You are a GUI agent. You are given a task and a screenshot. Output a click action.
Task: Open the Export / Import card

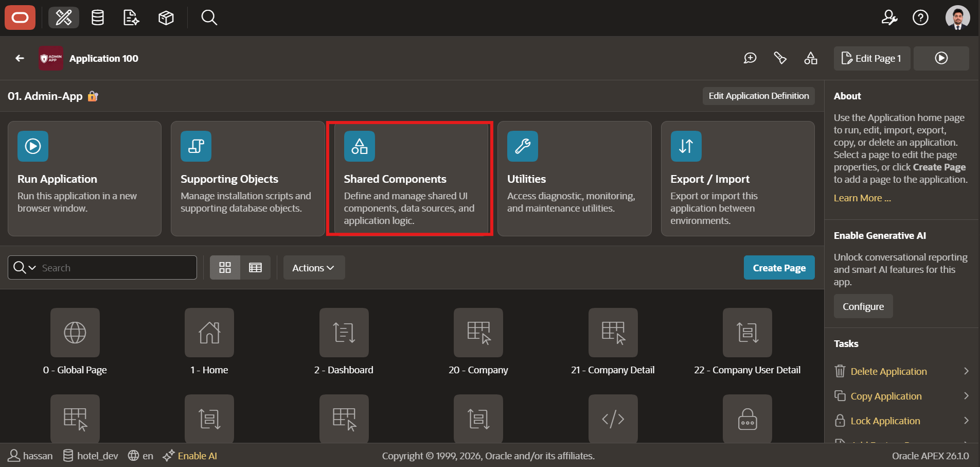(x=738, y=179)
